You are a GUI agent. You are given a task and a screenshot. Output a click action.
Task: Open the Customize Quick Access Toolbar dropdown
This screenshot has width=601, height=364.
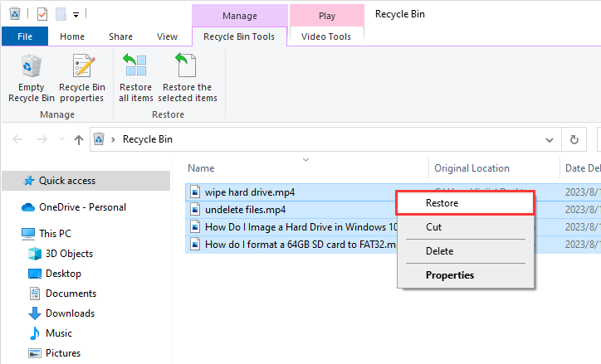click(76, 14)
